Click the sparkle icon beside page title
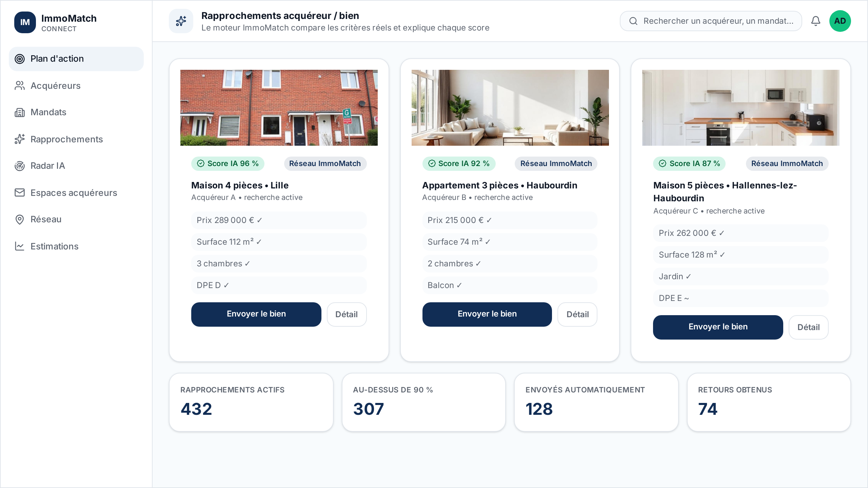The image size is (868, 488). pyautogui.click(x=181, y=21)
